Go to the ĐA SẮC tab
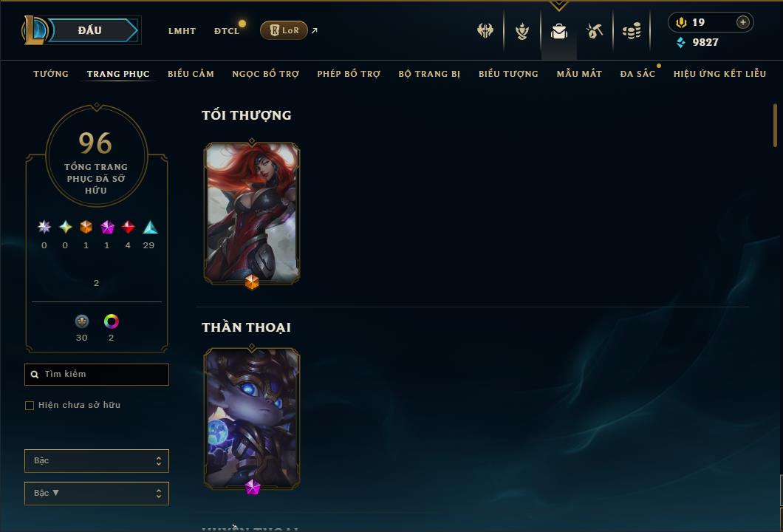Image resolution: width=783 pixels, height=532 pixels. click(637, 74)
